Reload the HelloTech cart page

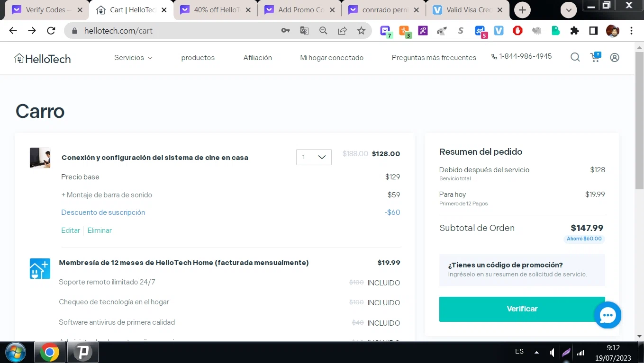click(x=51, y=31)
